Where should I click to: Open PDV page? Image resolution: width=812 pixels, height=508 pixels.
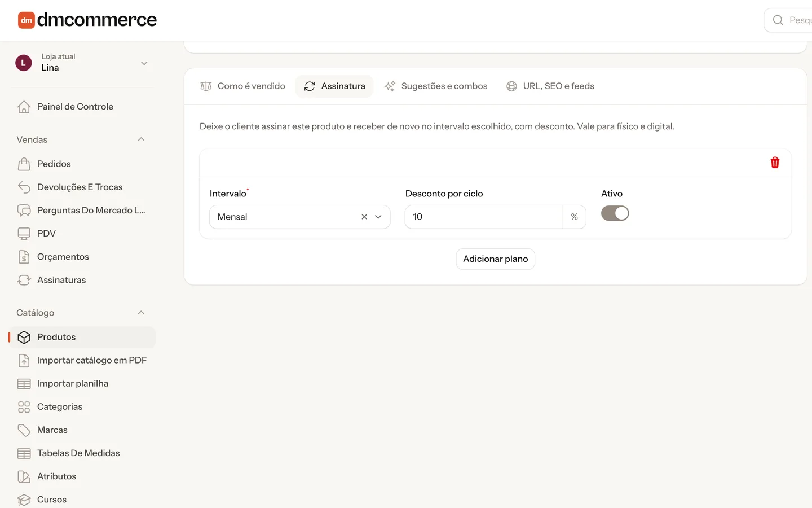coord(82,233)
